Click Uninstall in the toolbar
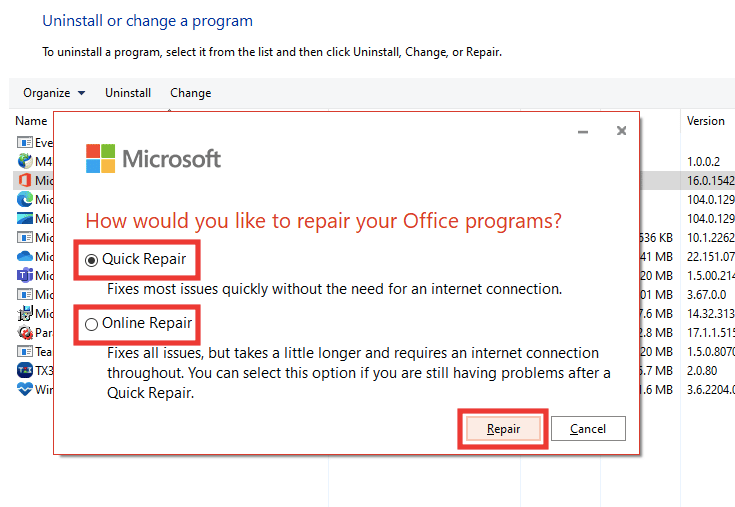The image size is (735, 507). (128, 93)
